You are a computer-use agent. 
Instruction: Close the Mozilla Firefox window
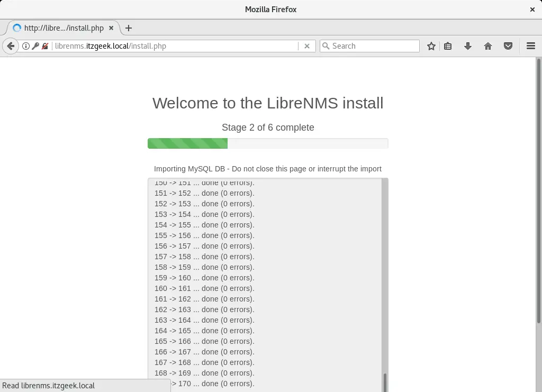(x=532, y=10)
